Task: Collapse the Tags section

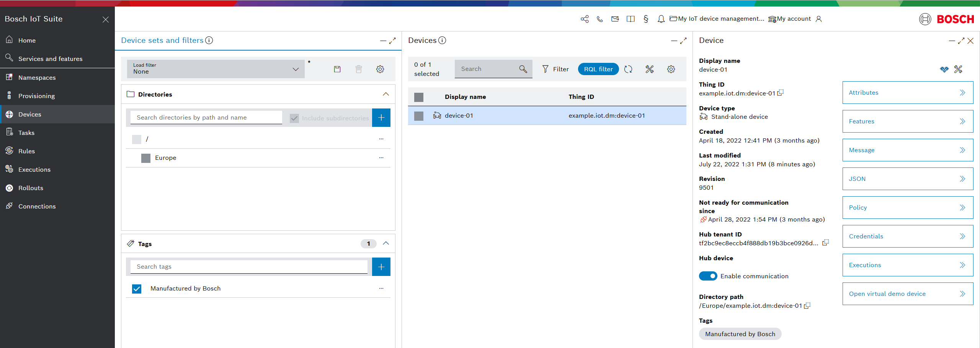Action: 386,243
